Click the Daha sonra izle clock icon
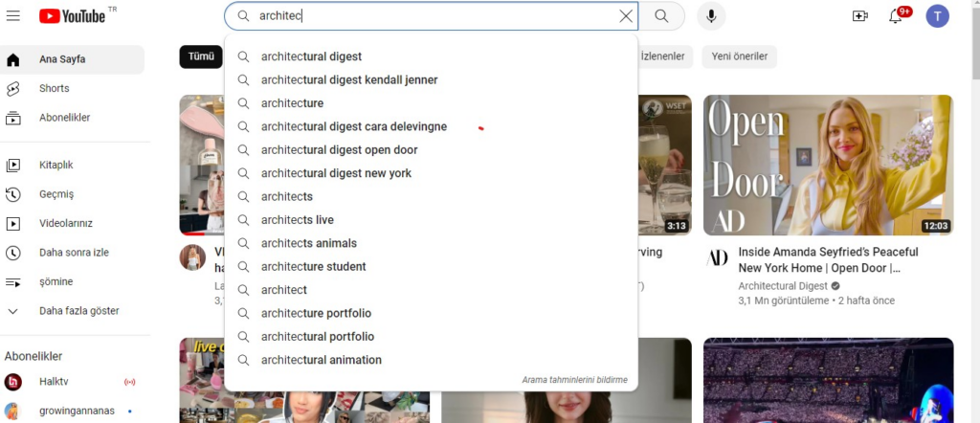Viewport: 980px width, 423px height. [x=13, y=253]
